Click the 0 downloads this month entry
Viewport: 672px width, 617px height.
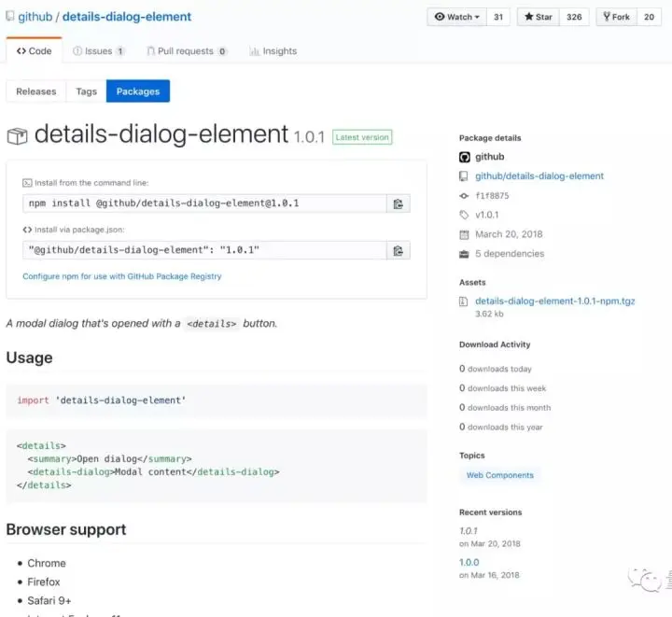(x=505, y=408)
